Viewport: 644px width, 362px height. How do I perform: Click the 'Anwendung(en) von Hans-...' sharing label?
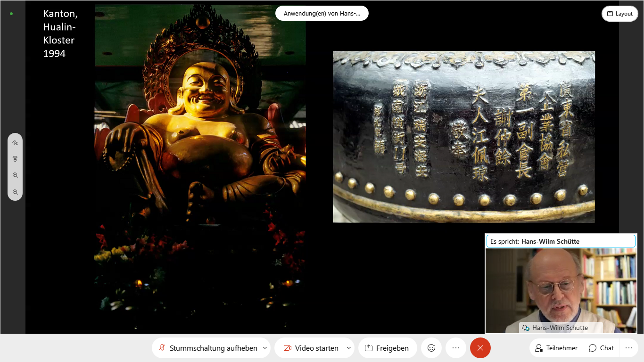322,14
